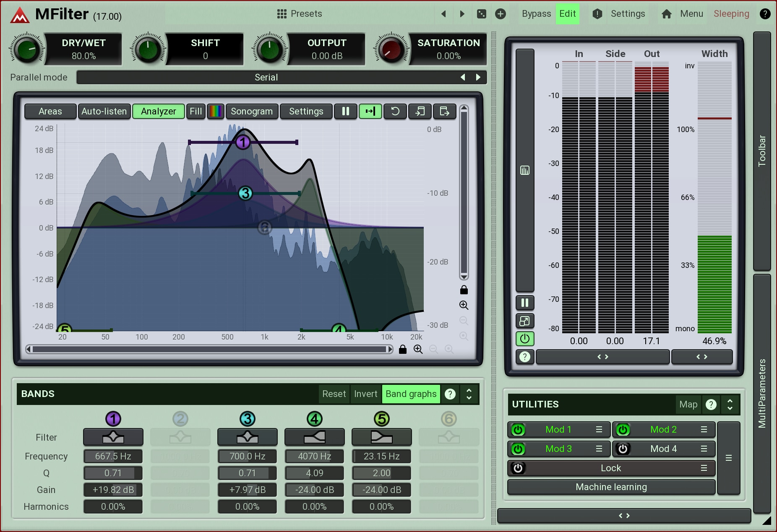Click the random preset dice icon

click(481, 14)
